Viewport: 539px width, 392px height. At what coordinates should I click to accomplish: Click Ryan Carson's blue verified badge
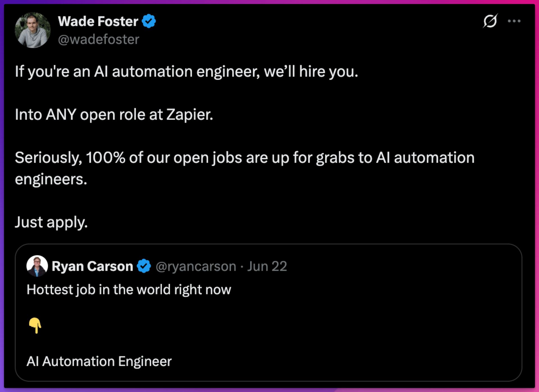(144, 266)
